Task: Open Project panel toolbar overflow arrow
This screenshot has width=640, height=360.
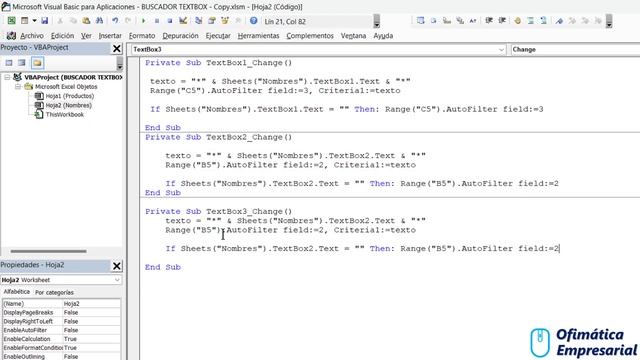Action: [120, 63]
